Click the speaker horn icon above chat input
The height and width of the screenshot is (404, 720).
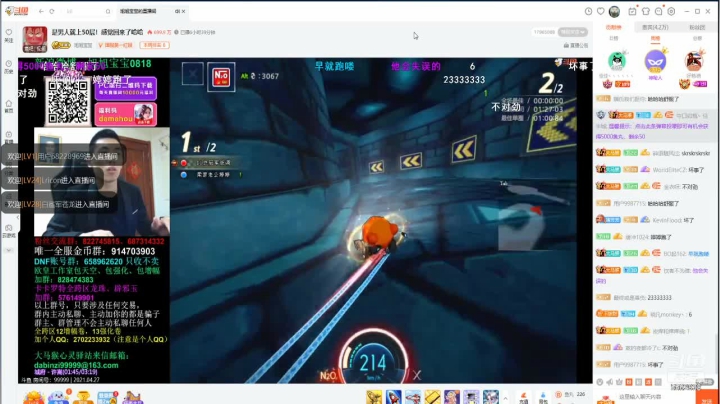coord(609,382)
